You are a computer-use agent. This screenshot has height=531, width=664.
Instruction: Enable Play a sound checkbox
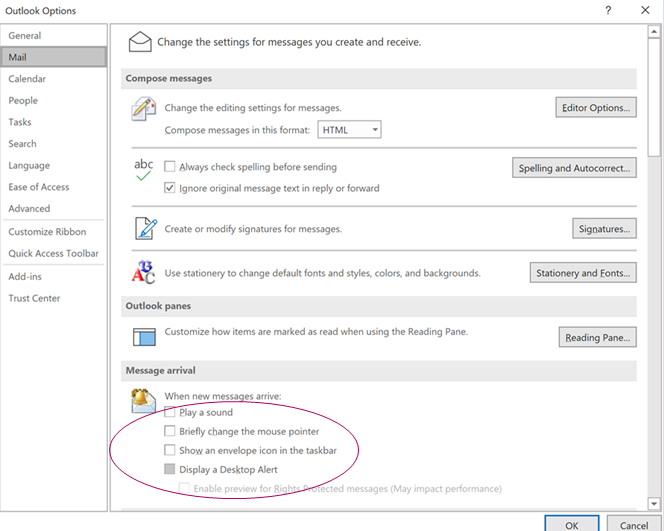tap(170, 412)
